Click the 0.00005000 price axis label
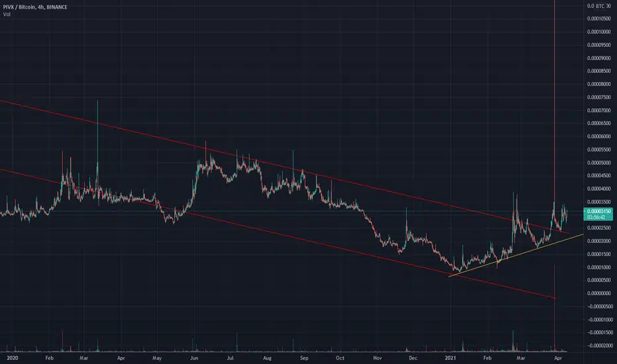The image size is (617, 364). (x=599, y=163)
